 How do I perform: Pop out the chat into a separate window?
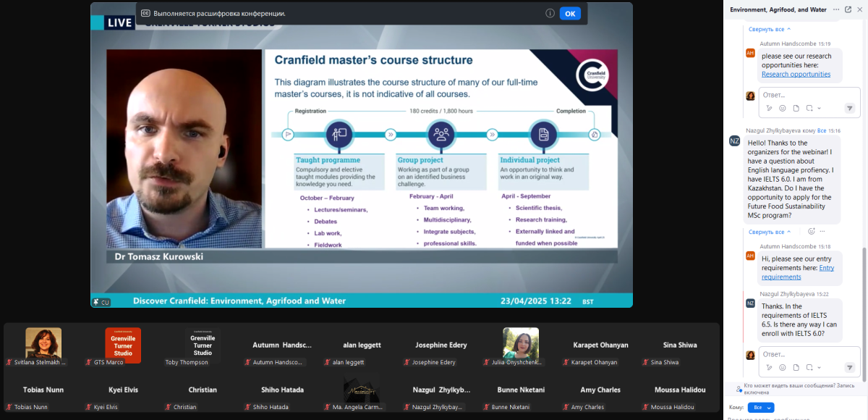coord(848,9)
